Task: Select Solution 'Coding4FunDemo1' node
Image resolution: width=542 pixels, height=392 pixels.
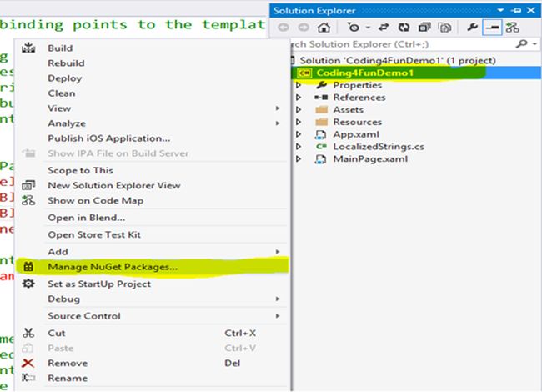Action: click(x=398, y=61)
